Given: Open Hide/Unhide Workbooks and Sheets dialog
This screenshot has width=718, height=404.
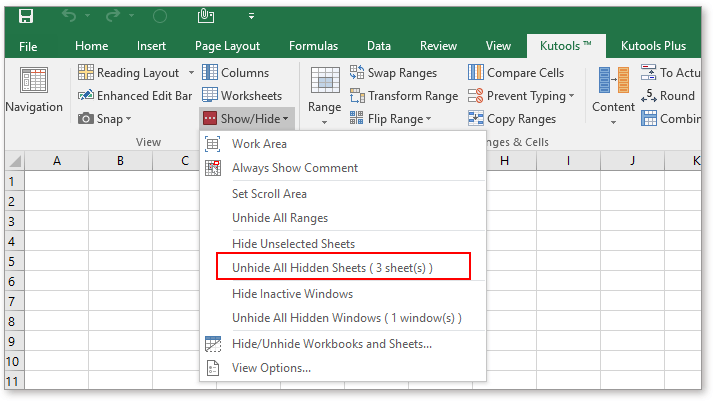Looking at the screenshot, I should pyautogui.click(x=343, y=344).
